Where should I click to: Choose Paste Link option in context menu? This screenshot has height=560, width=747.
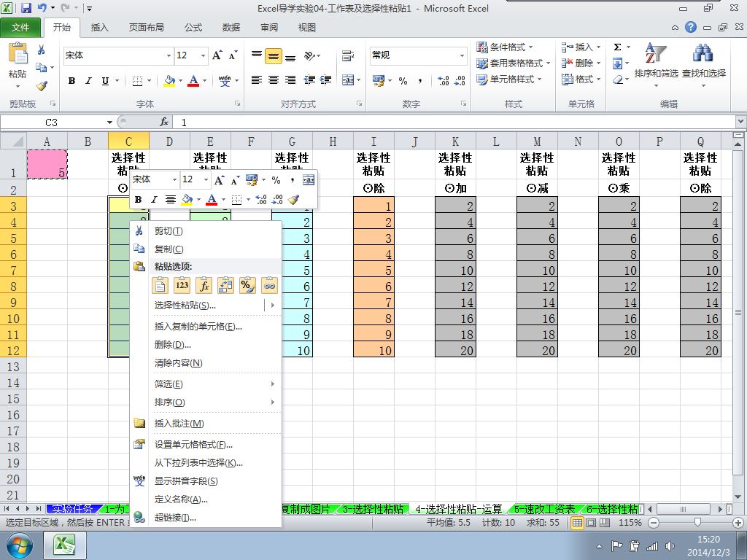click(x=269, y=285)
